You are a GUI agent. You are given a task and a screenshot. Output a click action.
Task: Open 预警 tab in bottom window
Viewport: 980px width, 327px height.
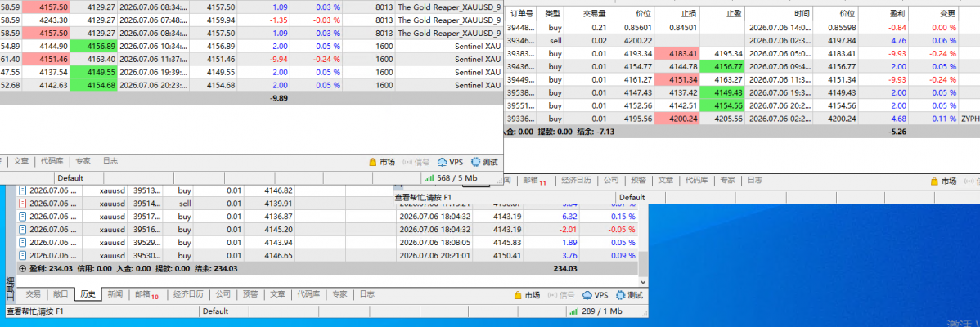250,294
